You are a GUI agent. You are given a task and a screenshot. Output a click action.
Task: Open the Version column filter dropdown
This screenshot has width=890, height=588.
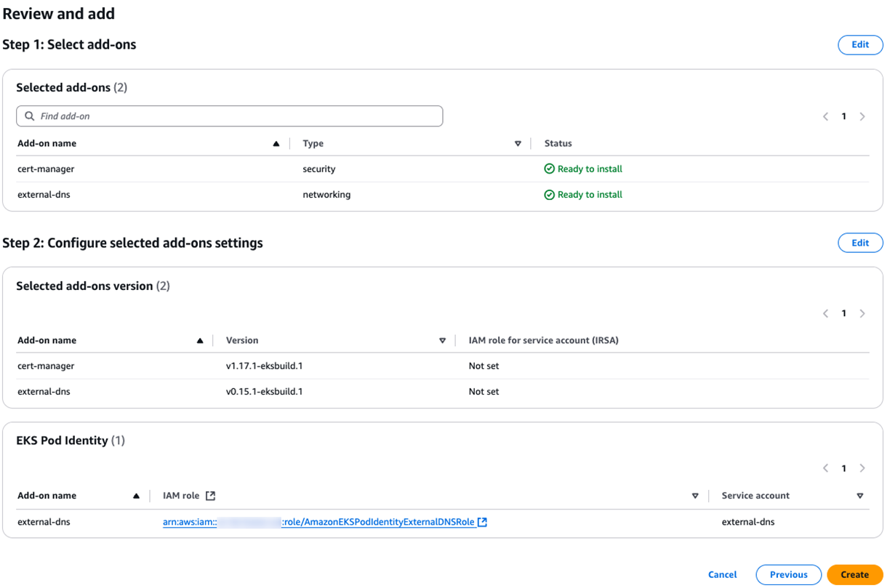443,340
